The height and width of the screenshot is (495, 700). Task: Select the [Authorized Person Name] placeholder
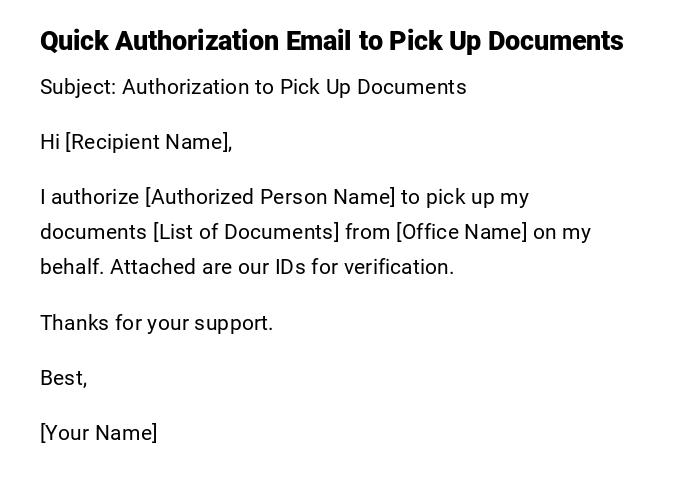pyautogui.click(x=270, y=197)
